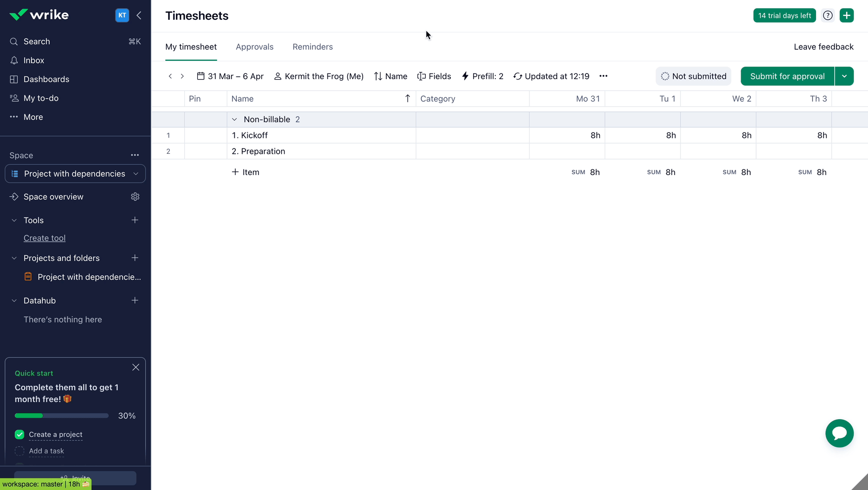Screen dimensions: 868x490
Task: Open the Reminders tab
Action: point(312,47)
